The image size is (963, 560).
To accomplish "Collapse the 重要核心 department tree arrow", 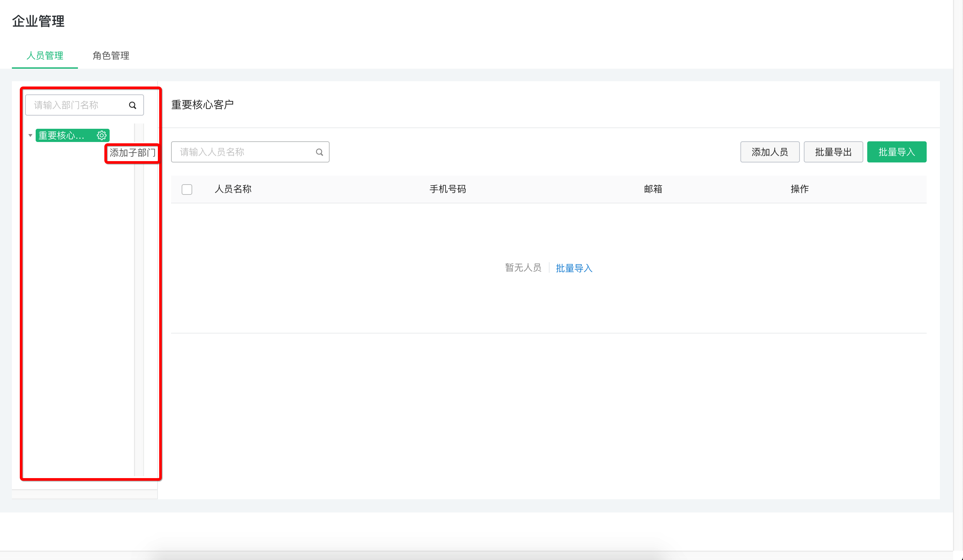I will (30, 136).
